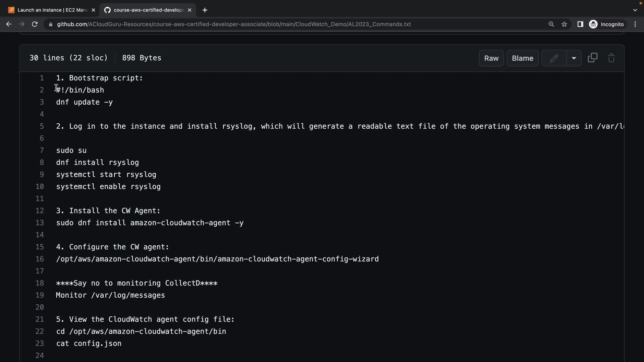Click line number 16 in file
The image size is (644, 362).
pos(40,259)
